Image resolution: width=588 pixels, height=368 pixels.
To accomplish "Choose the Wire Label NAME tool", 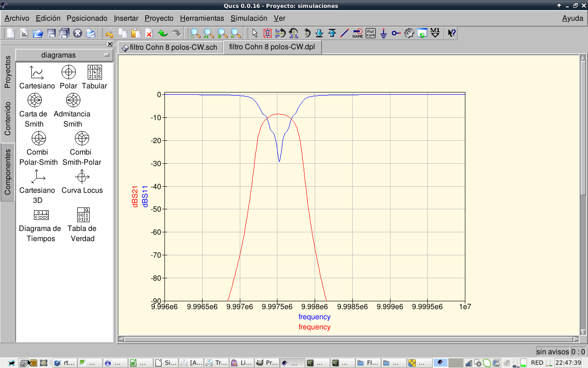I will (357, 33).
